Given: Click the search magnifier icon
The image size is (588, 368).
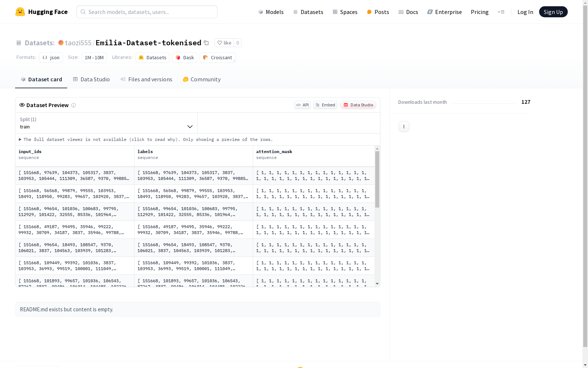Looking at the screenshot, I should coord(83,12).
